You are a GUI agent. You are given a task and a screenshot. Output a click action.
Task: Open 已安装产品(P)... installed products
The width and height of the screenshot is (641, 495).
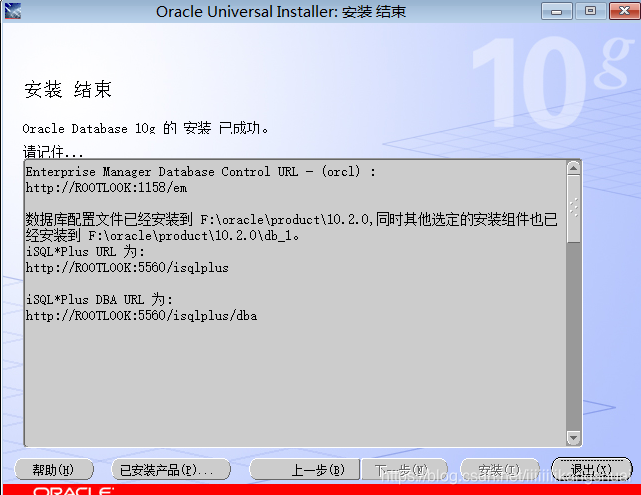coord(171,469)
